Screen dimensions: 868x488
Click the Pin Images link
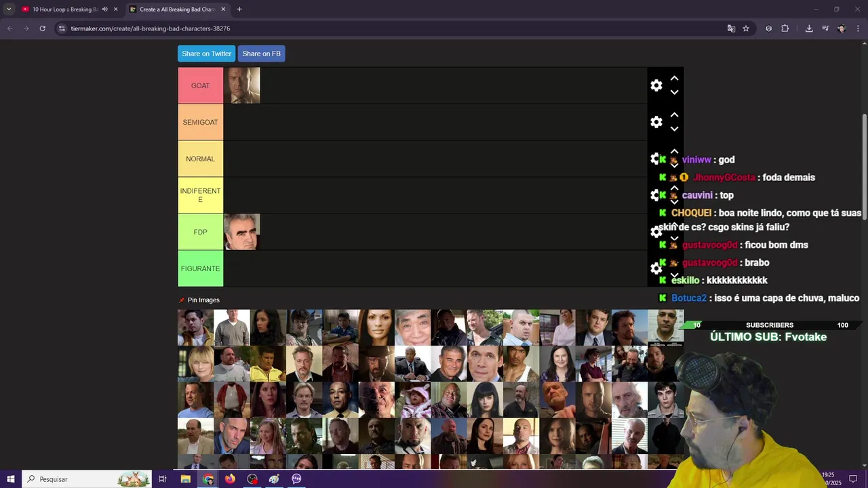point(203,300)
